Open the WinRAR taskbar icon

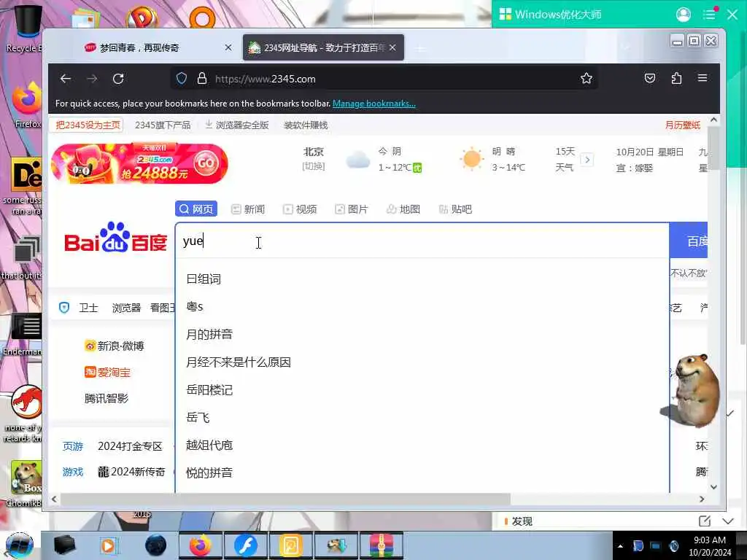[381, 545]
